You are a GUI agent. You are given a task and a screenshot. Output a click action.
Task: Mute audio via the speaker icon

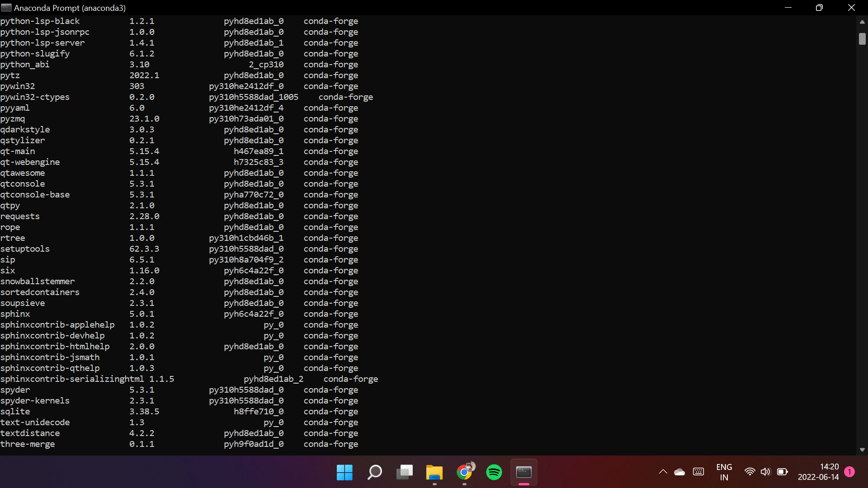point(766,472)
